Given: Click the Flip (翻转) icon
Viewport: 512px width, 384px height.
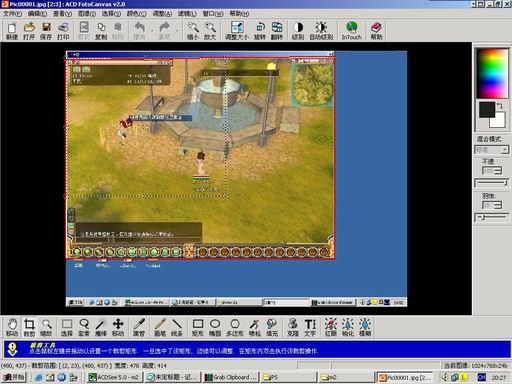Looking at the screenshot, I should point(277,30).
